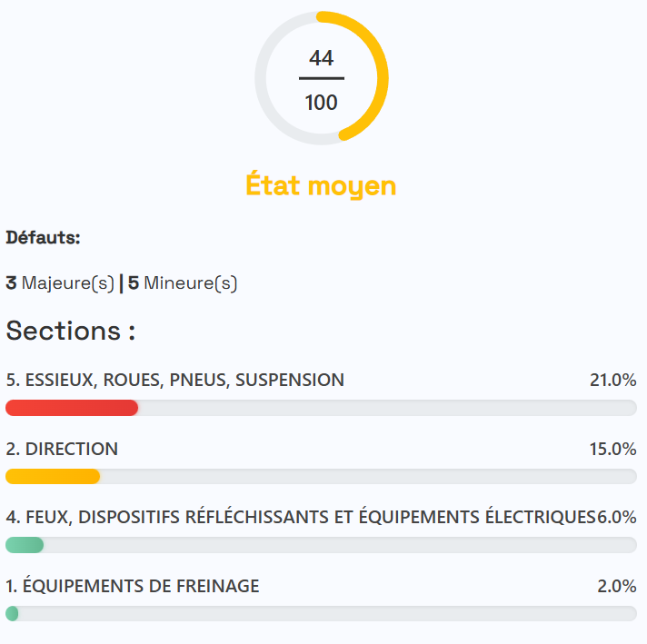Open the Équipements de Freinage section
Screen dimensions: 647x644
tap(133, 586)
